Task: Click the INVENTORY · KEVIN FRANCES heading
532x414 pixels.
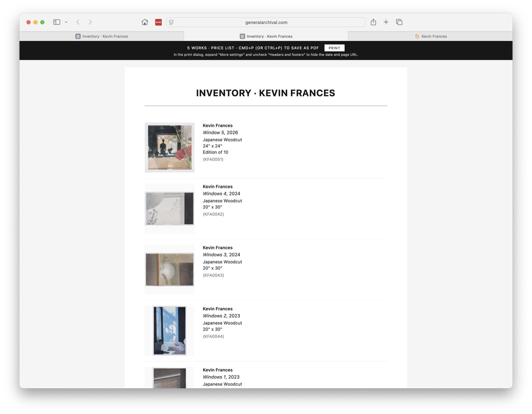Action: pos(266,93)
